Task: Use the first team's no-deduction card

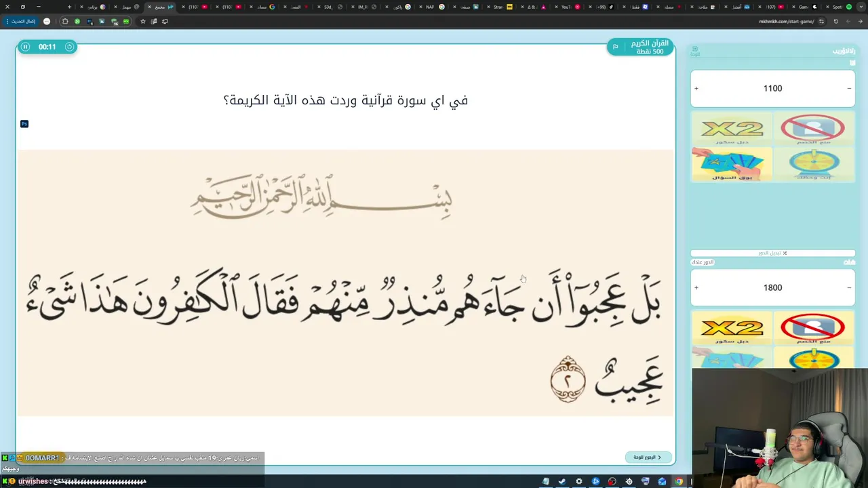Action: 813,129
